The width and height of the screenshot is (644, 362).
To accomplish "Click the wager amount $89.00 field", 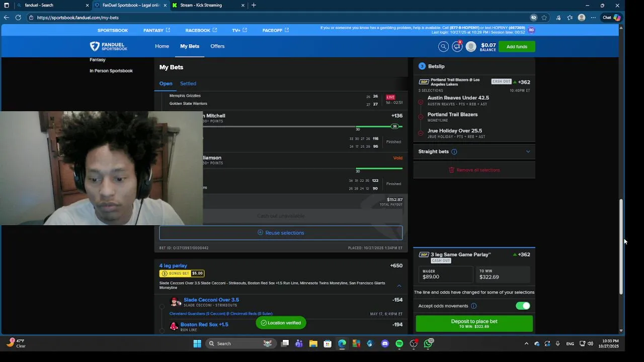I will pyautogui.click(x=446, y=274).
